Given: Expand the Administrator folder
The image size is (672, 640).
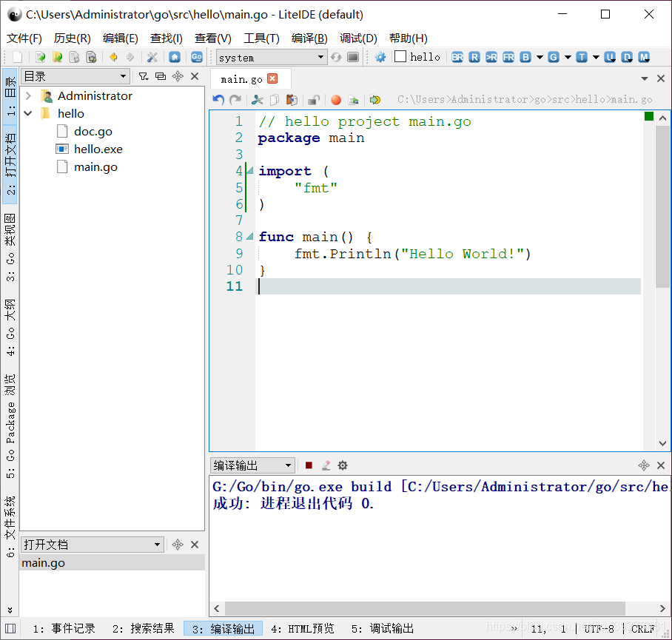Looking at the screenshot, I should click(28, 95).
